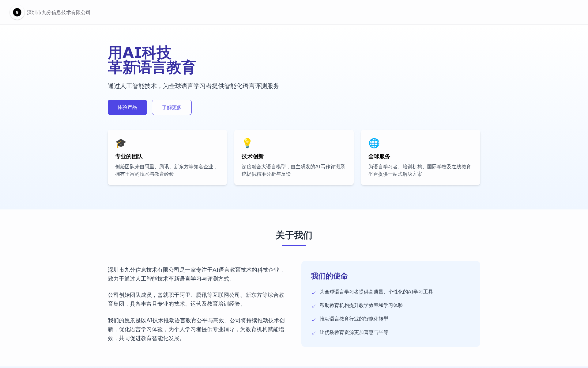Click checkmark beside 为全球语言学习者提供高质量
588x368 pixels.
[x=314, y=293]
